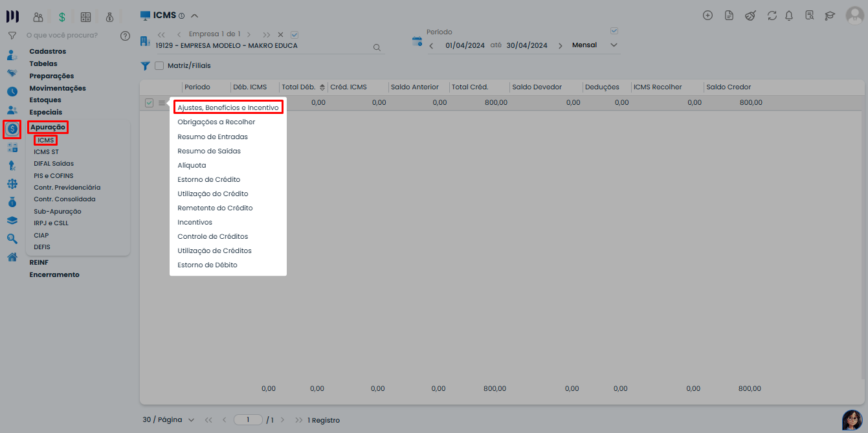Screen dimensions: 868x433
Task: Clear company selection with X
Action: [280, 34]
